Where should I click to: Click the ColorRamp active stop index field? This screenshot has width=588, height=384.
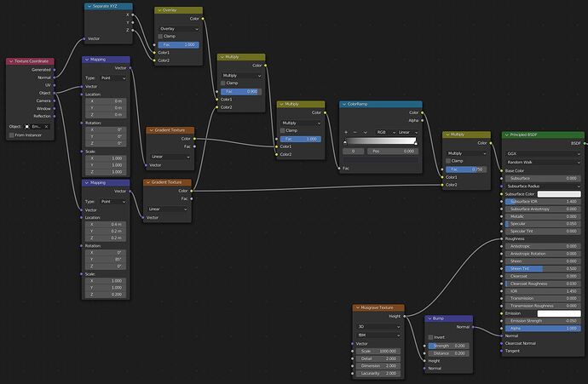tap(354, 152)
